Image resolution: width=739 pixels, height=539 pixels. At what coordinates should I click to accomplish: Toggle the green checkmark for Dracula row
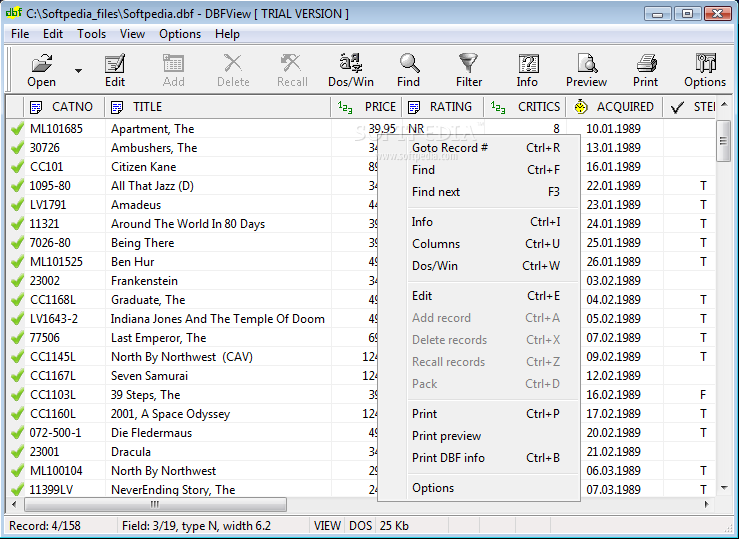(17, 451)
